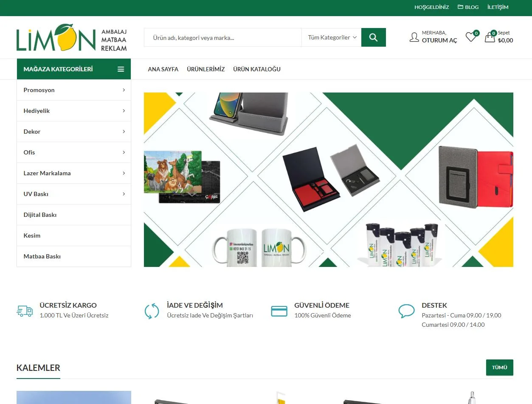Open the BLOG link
The height and width of the screenshot is (404, 532).
[x=472, y=7]
